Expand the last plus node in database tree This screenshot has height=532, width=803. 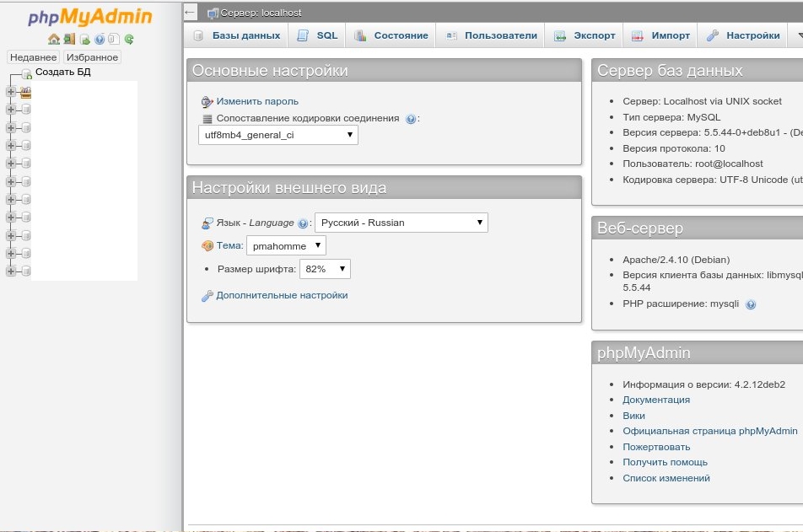tap(11, 271)
